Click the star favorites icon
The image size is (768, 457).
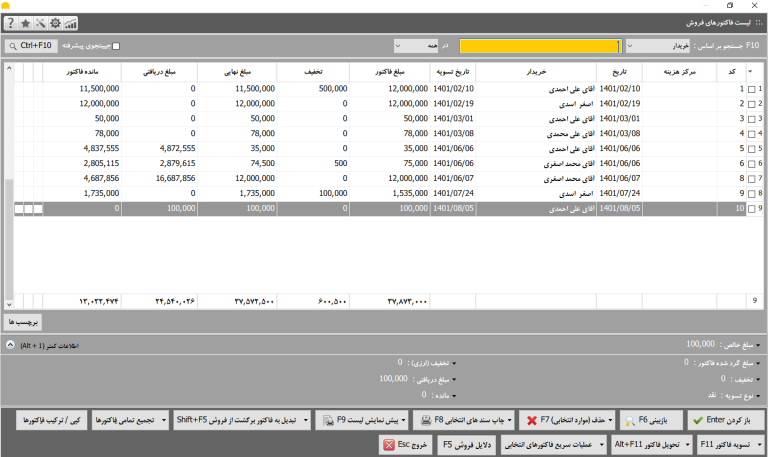point(25,23)
